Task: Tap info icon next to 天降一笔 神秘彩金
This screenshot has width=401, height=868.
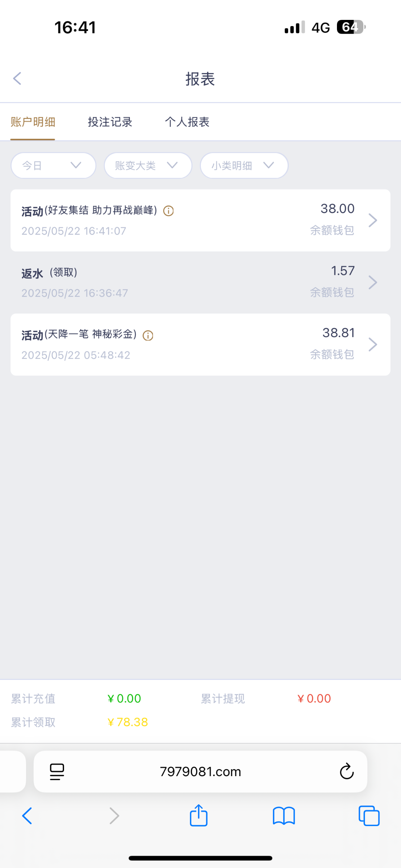Action: [148, 336]
